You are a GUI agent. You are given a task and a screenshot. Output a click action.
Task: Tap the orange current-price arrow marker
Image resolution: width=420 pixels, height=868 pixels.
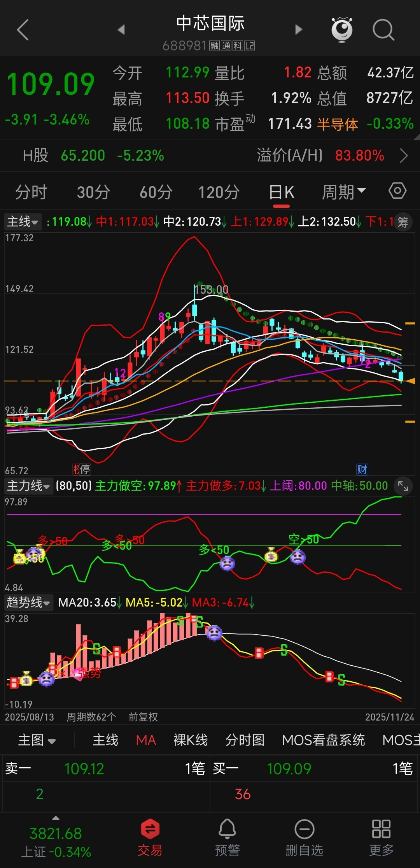[x=410, y=381]
